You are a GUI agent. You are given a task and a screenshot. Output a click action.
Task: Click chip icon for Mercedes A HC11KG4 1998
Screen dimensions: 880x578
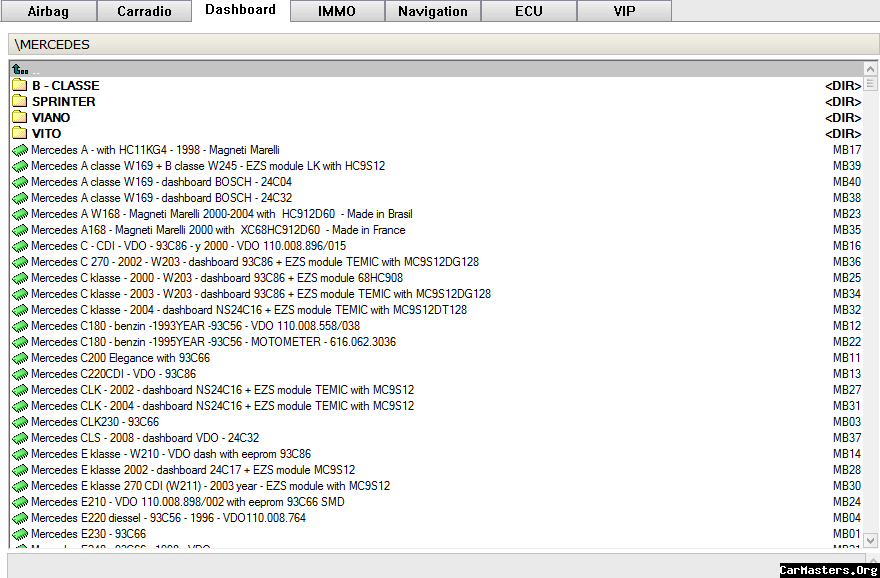click(20, 150)
